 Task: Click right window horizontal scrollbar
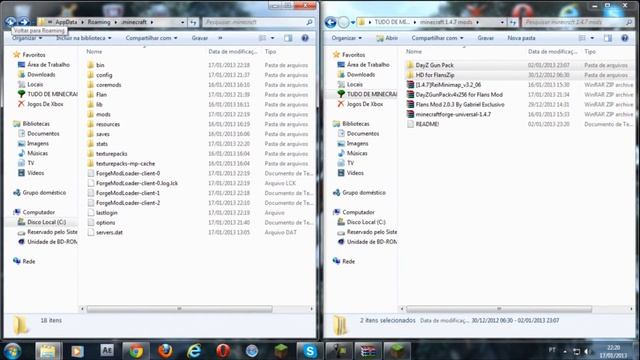click(x=499, y=309)
